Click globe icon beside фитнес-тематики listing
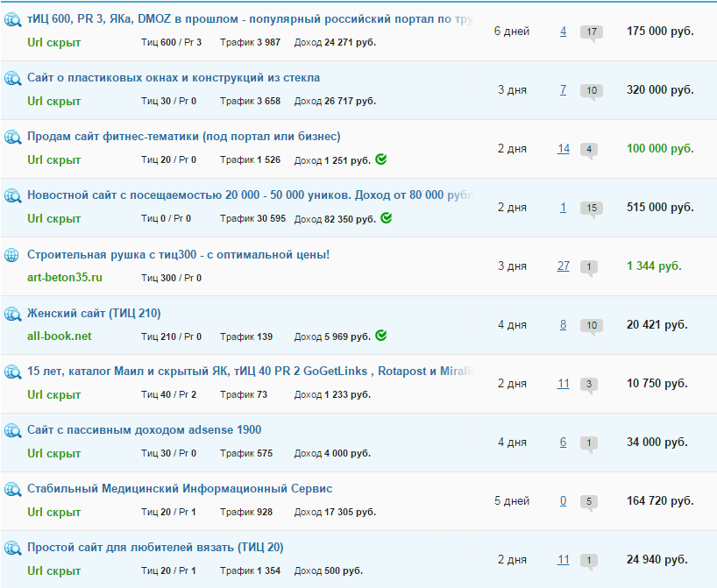This screenshot has width=717, height=588. pyautogui.click(x=13, y=138)
